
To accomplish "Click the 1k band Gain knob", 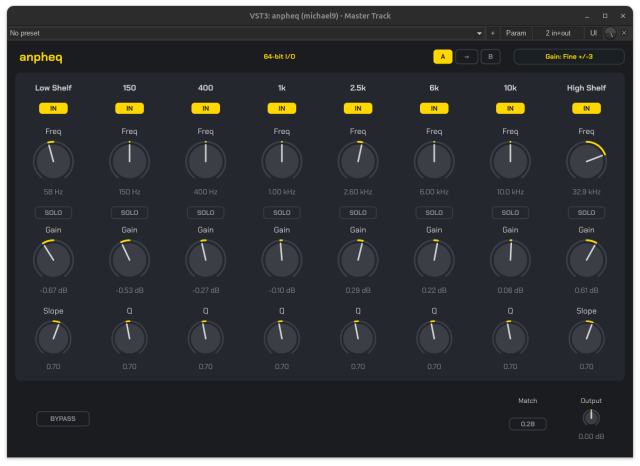I will (x=282, y=260).
